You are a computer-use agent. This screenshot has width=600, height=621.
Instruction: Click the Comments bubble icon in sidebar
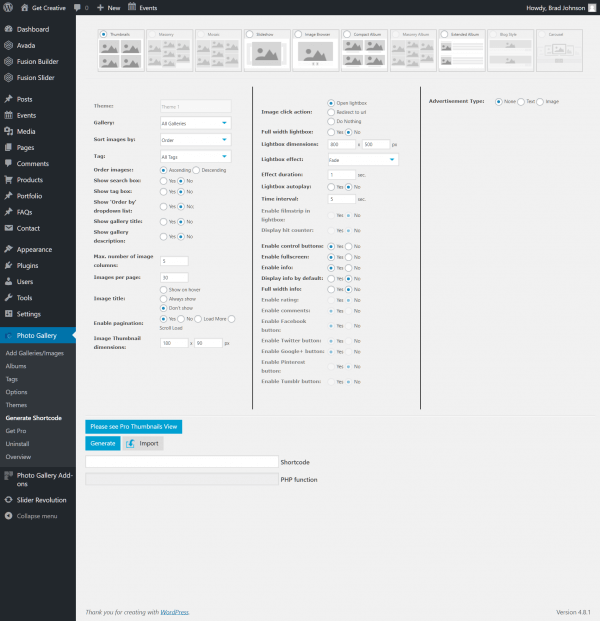point(8,163)
